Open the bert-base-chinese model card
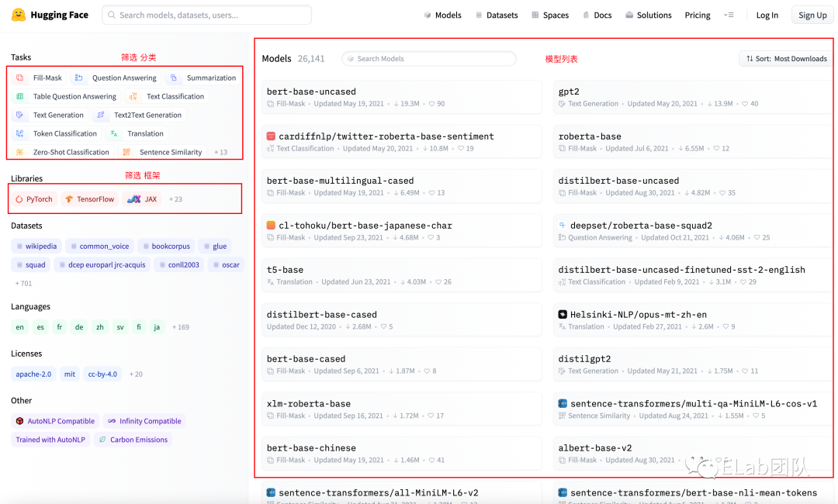838x504 pixels. (402, 454)
